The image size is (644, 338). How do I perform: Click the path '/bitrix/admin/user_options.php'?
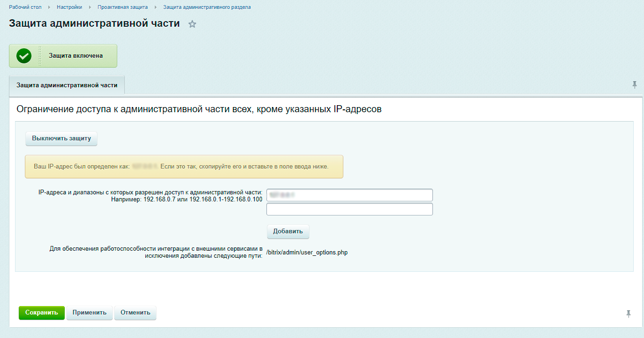point(307,252)
